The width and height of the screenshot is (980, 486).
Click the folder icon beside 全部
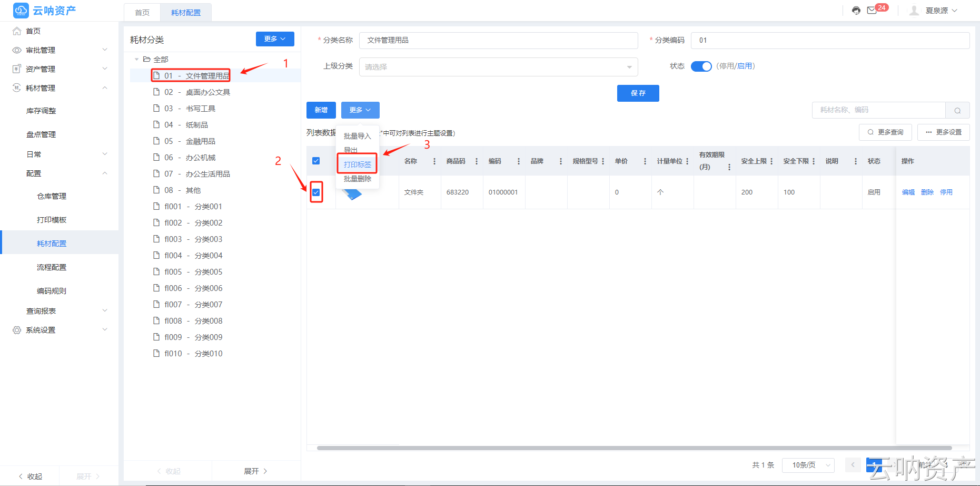click(x=147, y=59)
